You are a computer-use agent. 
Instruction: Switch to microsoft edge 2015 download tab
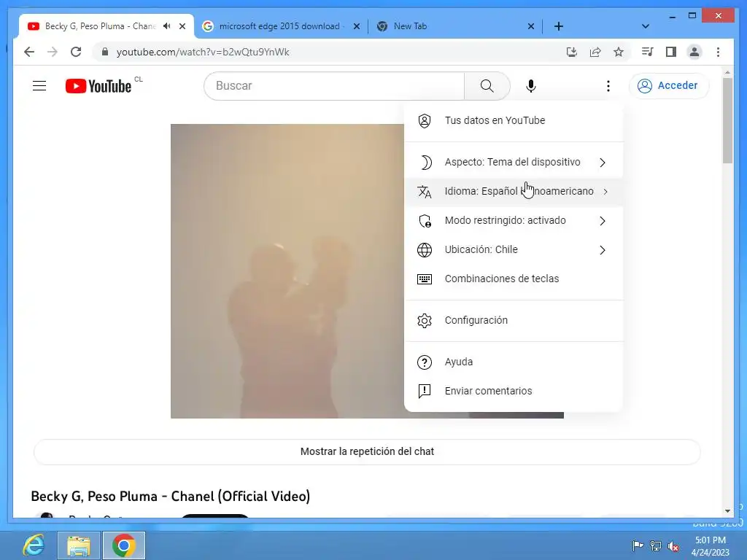click(281, 26)
